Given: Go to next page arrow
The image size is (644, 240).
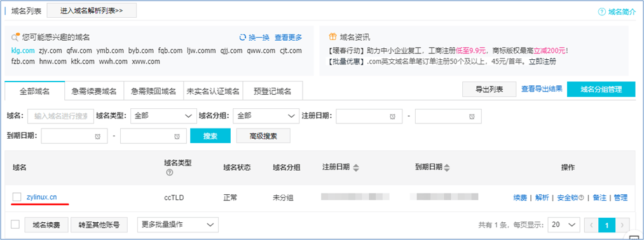Looking at the screenshot, I should [x=622, y=225].
